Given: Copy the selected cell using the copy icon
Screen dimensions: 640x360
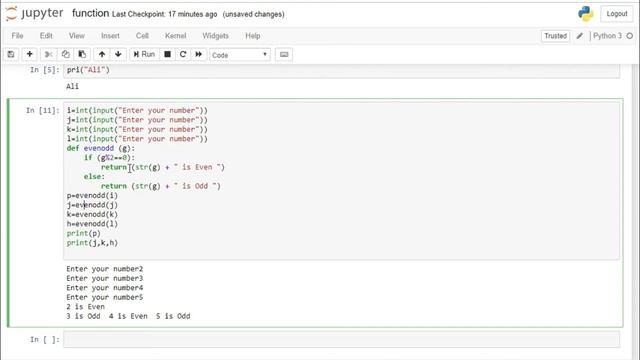Looking at the screenshot, I should pyautogui.click(x=65, y=54).
